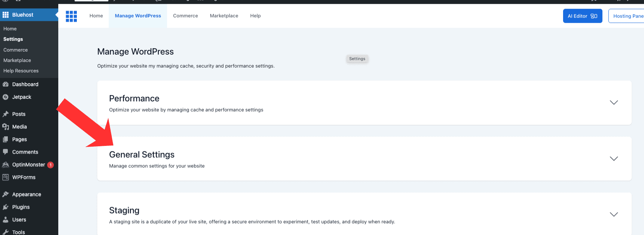The image size is (644, 235).
Task: Click the Bluehost icon in sidebar header
Action: tap(6, 15)
